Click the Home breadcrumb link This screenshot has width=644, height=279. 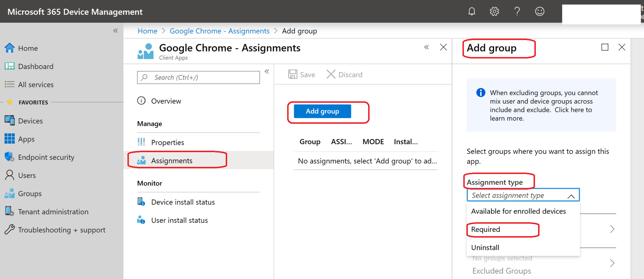(147, 31)
